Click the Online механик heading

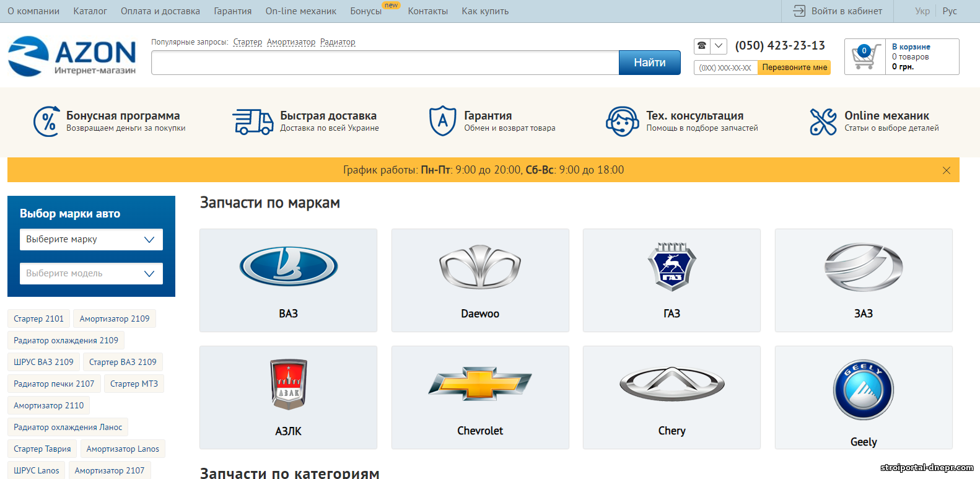coord(887,116)
